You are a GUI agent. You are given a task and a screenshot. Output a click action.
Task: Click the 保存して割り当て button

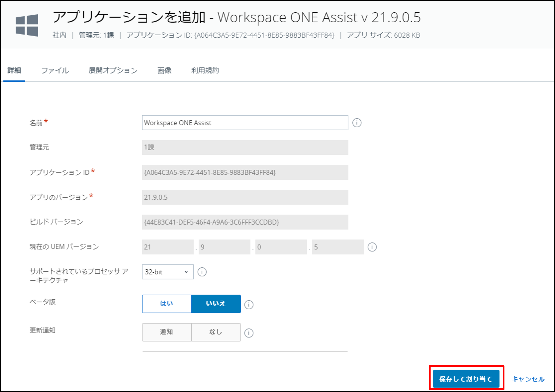click(466, 379)
